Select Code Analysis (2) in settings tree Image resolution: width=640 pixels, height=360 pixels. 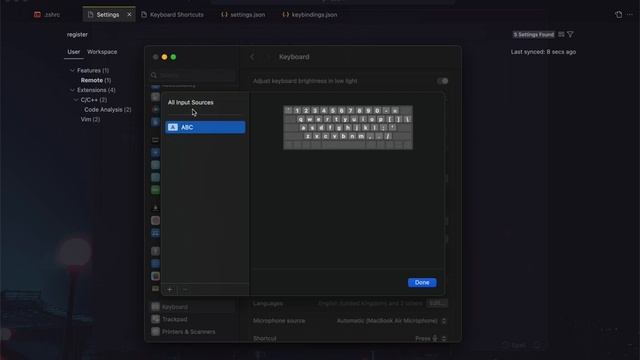click(108, 110)
